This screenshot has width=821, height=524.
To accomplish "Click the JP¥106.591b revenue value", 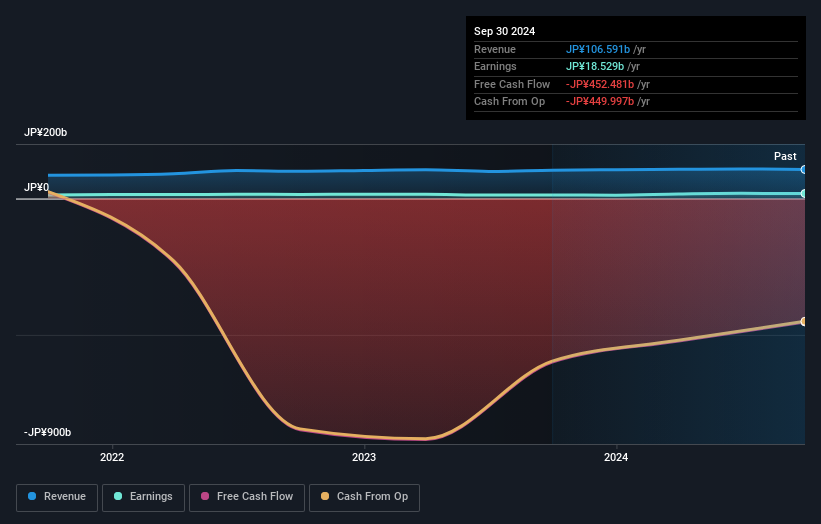I will (x=597, y=49).
